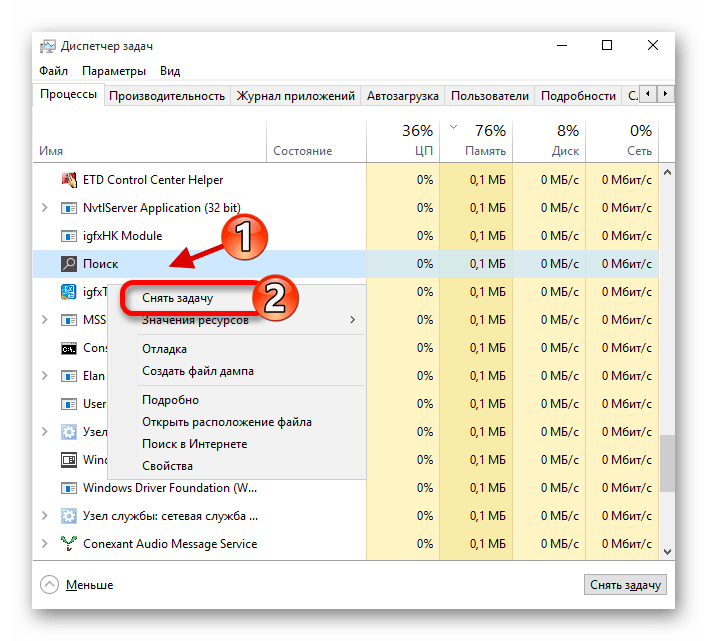Click the MSS process icon
Image resolution: width=707 pixels, height=641 pixels.
[69, 320]
